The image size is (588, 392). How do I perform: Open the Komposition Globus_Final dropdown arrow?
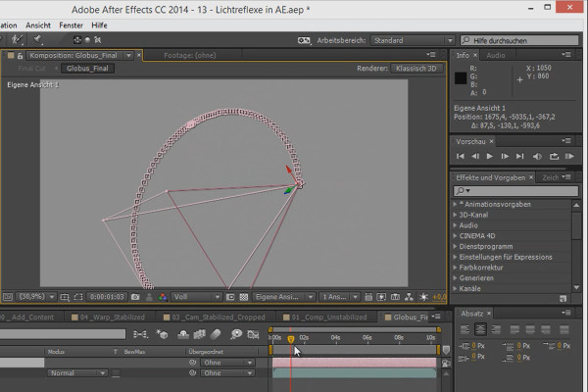128,55
